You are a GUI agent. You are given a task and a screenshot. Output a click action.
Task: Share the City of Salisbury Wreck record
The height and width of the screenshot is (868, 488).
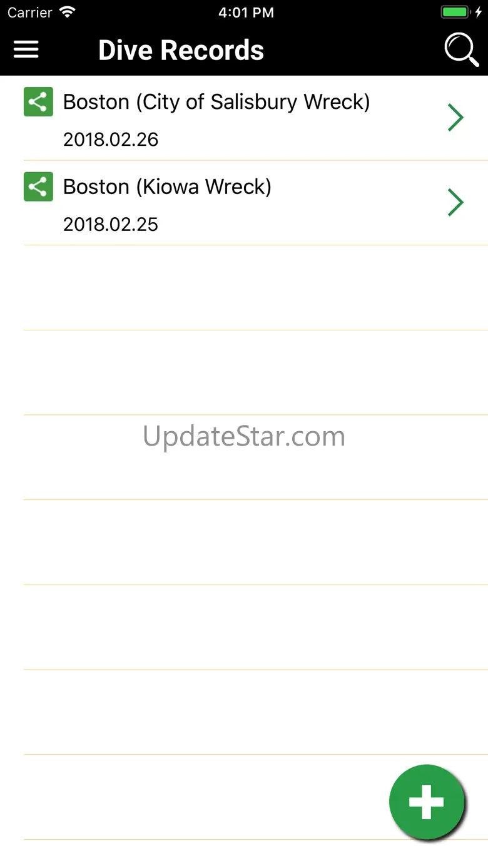38,101
